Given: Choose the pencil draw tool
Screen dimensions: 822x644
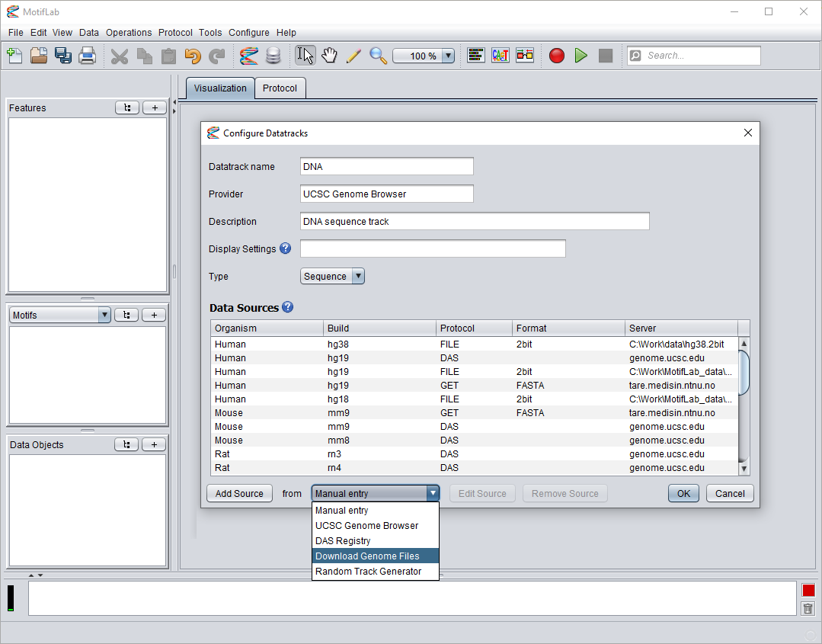Looking at the screenshot, I should [353, 56].
